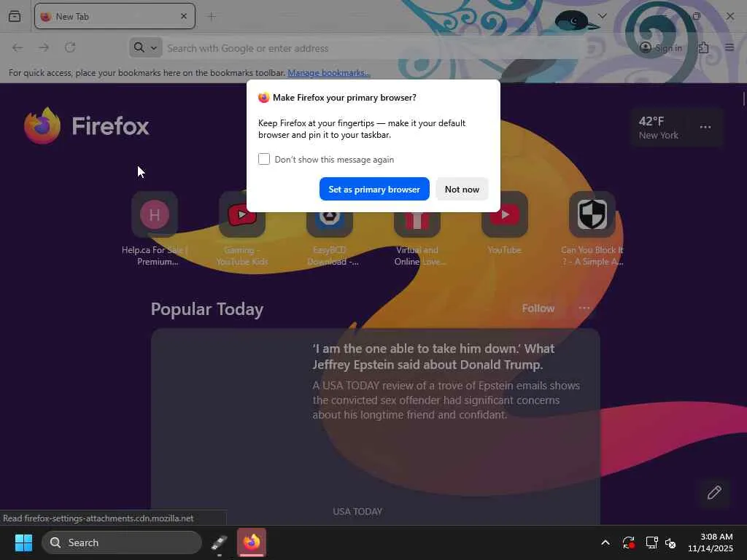
Task: Click the Firefox logo on new tab page
Action: [87, 125]
